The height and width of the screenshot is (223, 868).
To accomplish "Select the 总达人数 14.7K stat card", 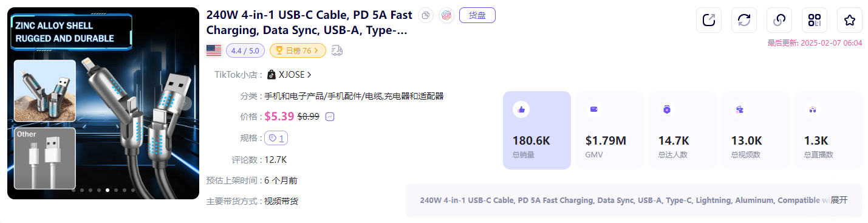I will coord(683,130).
